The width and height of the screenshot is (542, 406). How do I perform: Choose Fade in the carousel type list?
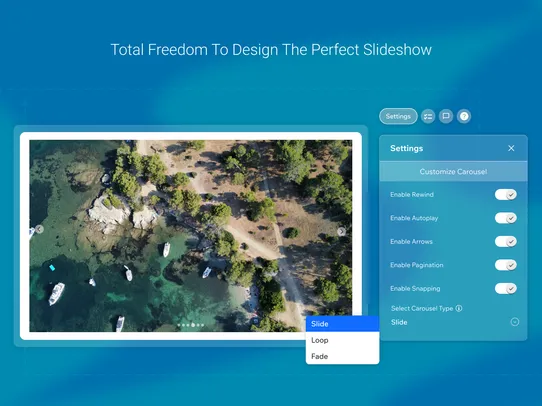[343, 356]
